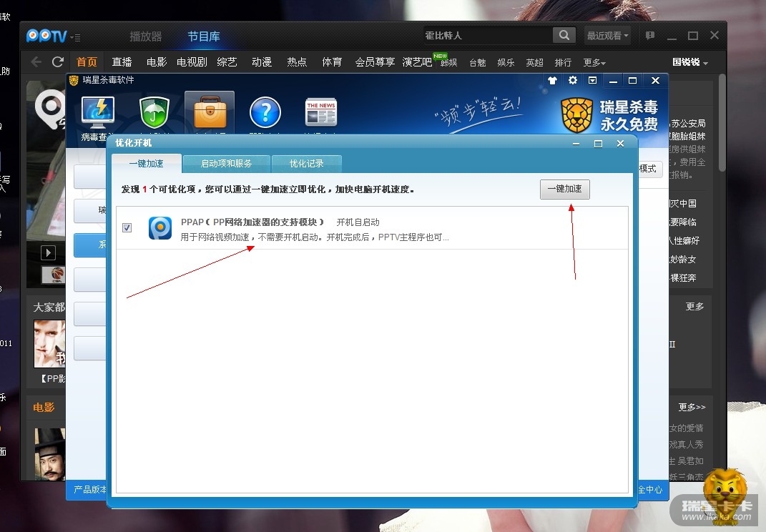766x532 pixels.
Task: Open PPTV logo menu dropdown
Action: [76, 36]
